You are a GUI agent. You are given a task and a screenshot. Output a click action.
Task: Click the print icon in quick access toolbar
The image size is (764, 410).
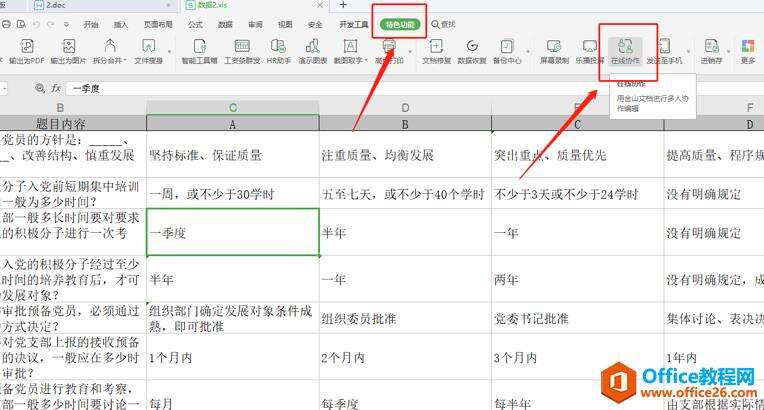(6, 24)
